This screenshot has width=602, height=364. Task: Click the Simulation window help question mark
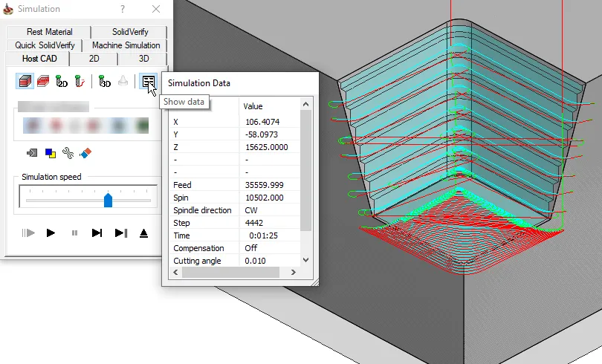pos(123,9)
